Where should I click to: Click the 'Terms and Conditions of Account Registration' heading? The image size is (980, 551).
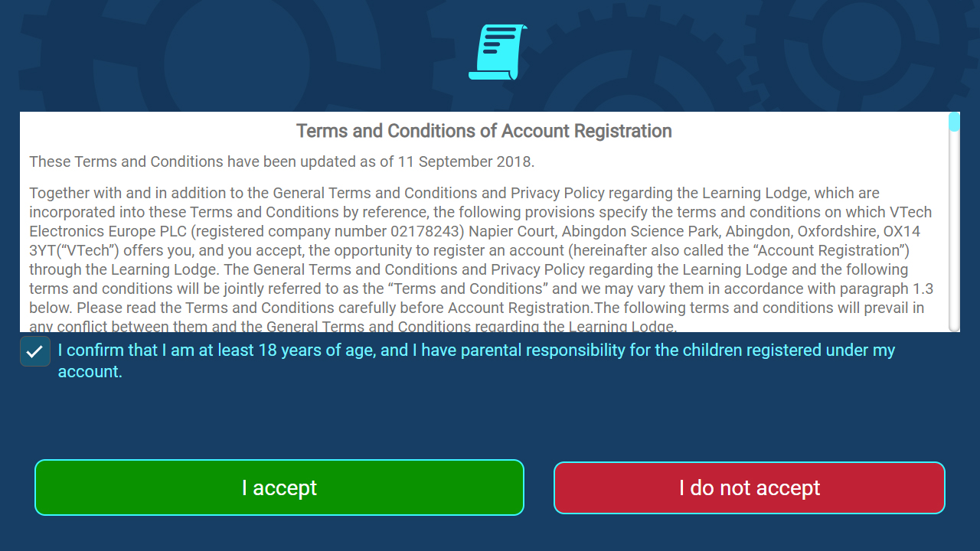point(484,131)
